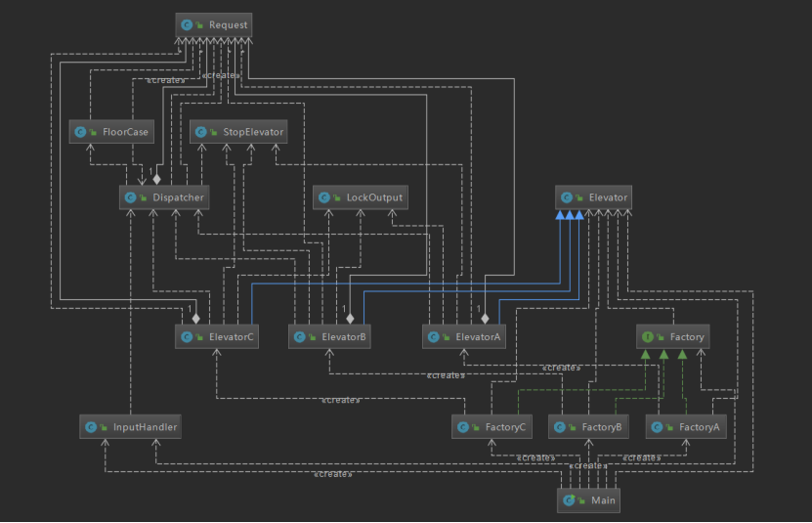The image size is (812, 523).
Task: Click the visibility lock icon on Factory
Action: pyautogui.click(x=661, y=337)
